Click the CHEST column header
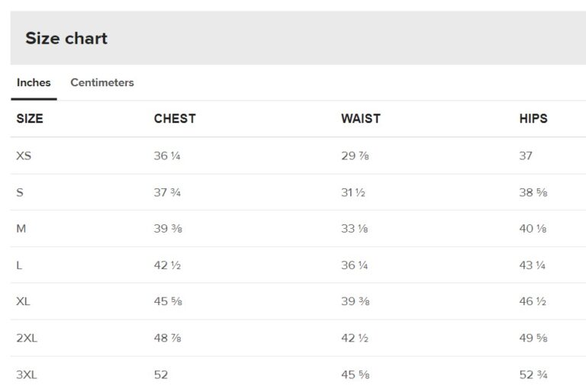The height and width of the screenshot is (392, 586). [175, 119]
